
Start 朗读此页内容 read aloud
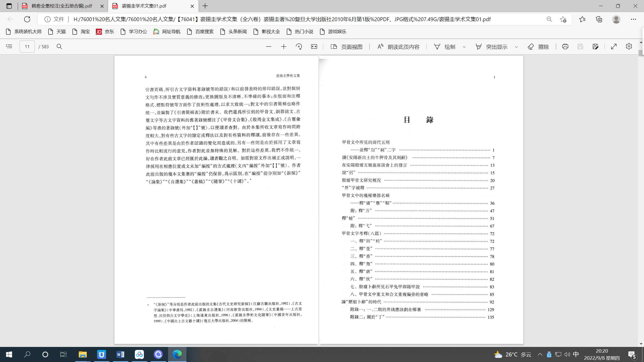pyautogui.click(x=398, y=46)
